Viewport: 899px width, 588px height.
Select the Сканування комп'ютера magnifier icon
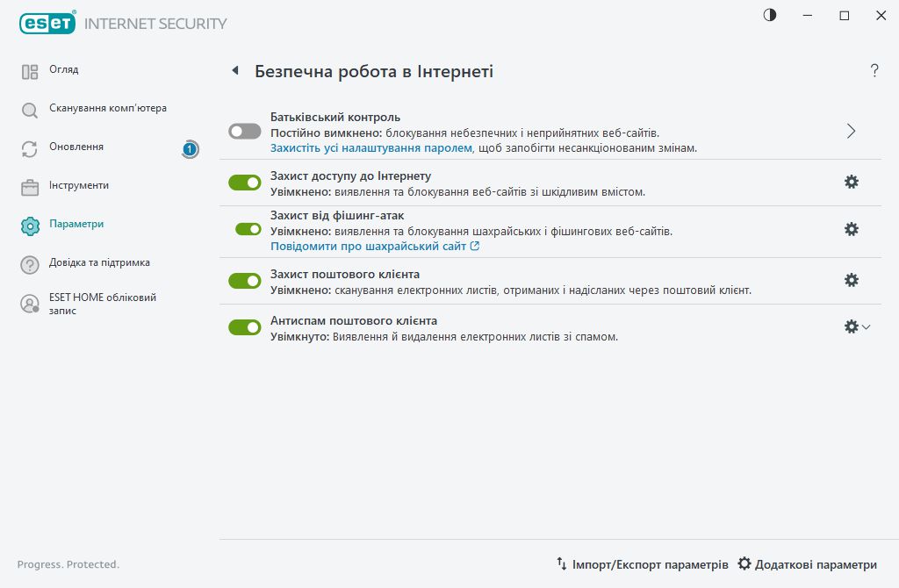coord(28,109)
